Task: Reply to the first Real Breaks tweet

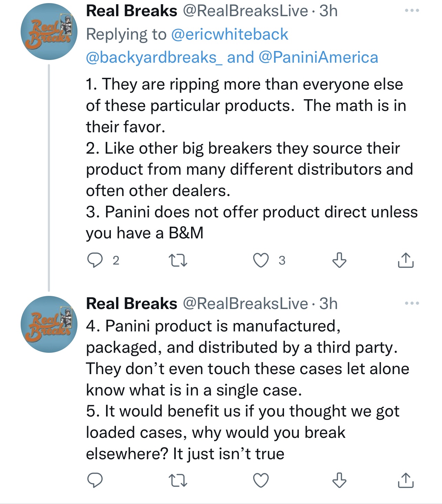Action: pyautogui.click(x=95, y=260)
